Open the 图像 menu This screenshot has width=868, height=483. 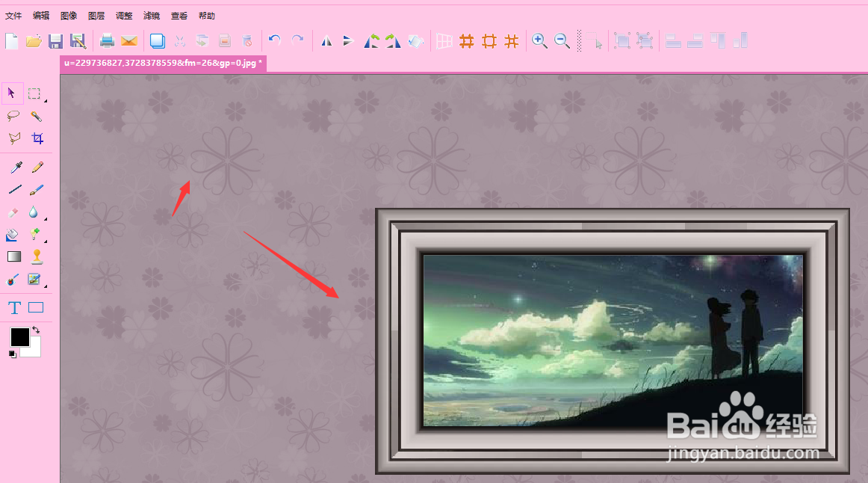[69, 16]
